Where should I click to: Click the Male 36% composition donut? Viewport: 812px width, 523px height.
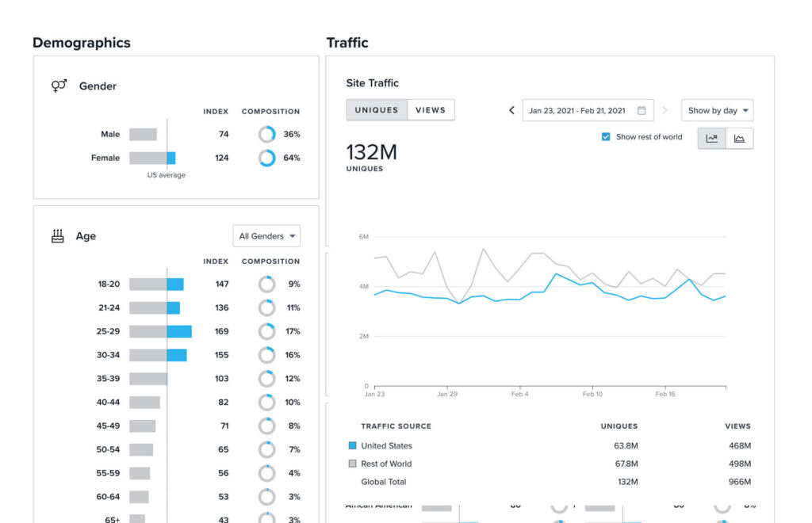[x=267, y=134]
